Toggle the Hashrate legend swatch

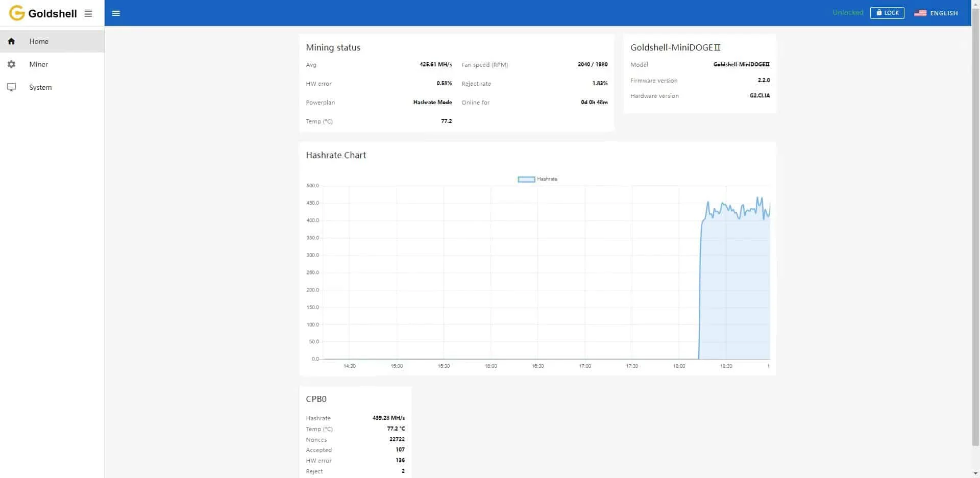click(x=526, y=179)
